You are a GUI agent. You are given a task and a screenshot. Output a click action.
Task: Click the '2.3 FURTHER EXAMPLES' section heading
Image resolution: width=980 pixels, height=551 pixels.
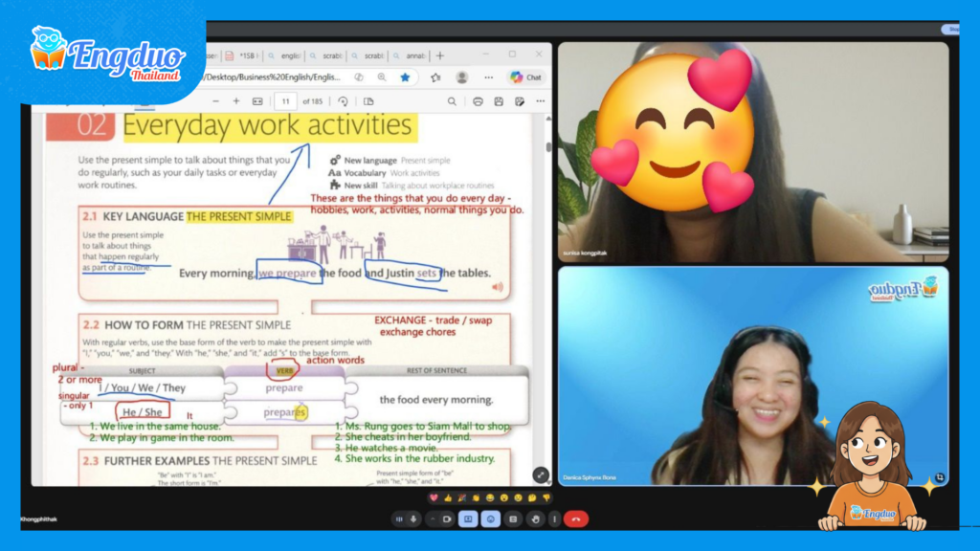coord(200,461)
